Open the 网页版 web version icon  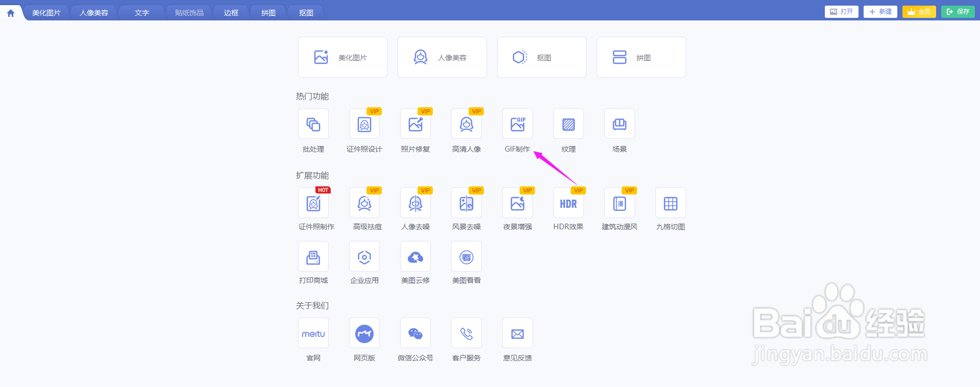click(x=364, y=333)
